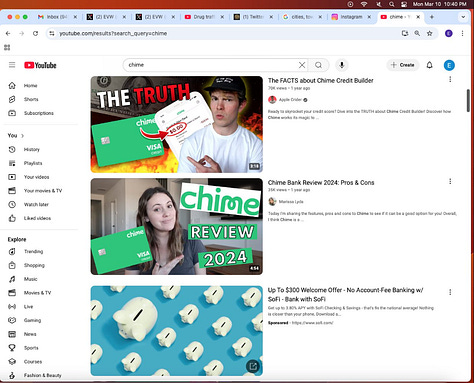Click Chime Review 2024 video thumbnail
This screenshot has width=474, height=383.
point(177,226)
